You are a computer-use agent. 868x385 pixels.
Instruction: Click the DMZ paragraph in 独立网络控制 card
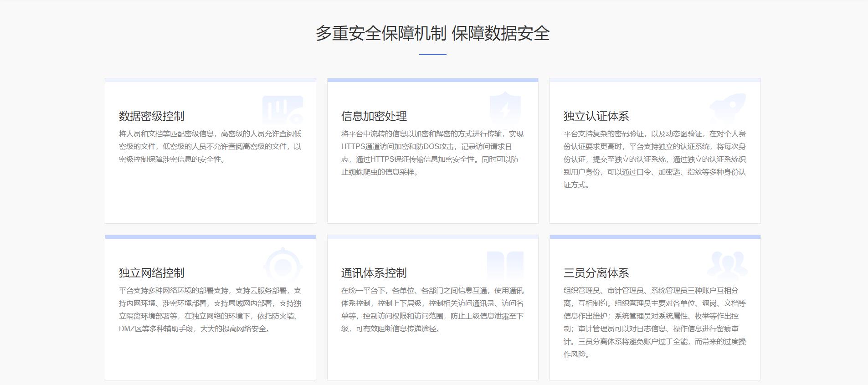click(x=210, y=310)
